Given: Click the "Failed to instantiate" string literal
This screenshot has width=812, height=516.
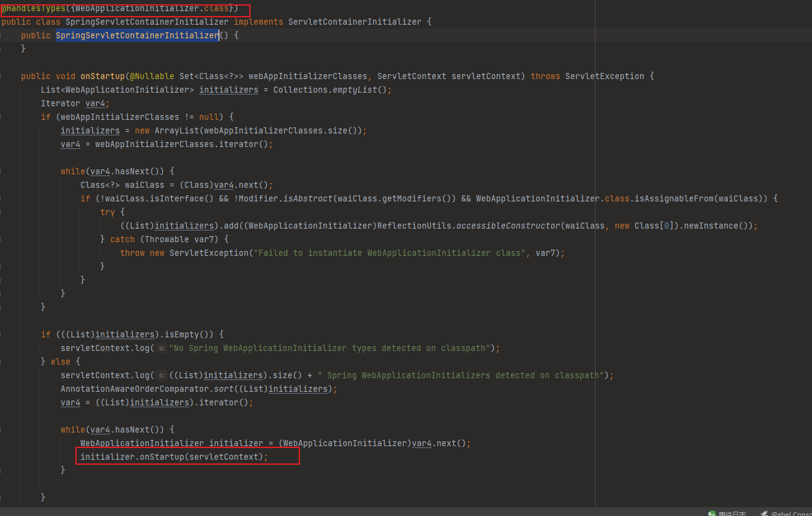Looking at the screenshot, I should click(x=390, y=253).
